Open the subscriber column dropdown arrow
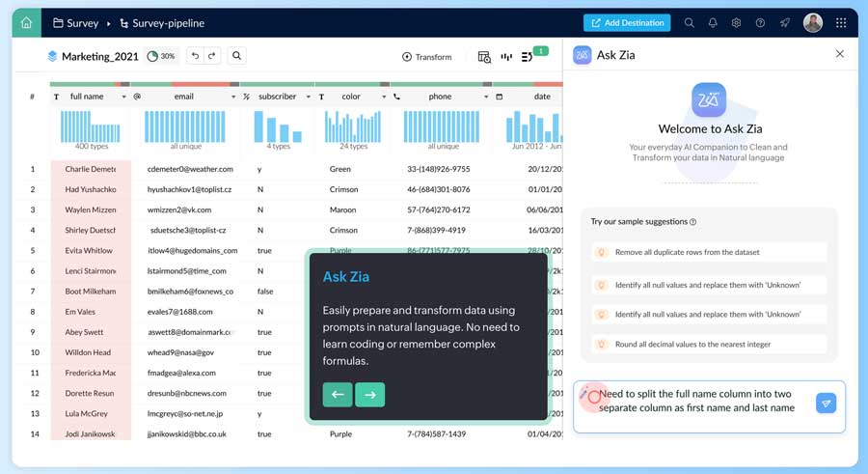 coord(308,97)
